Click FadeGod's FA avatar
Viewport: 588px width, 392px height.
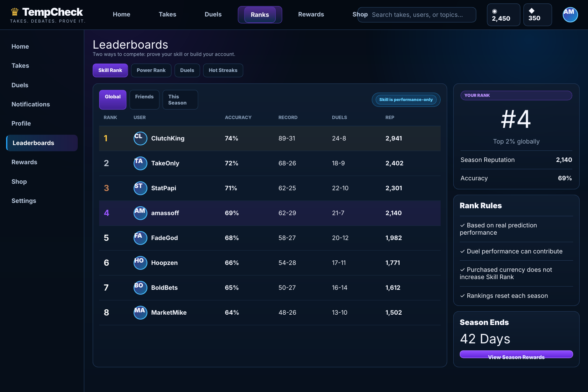coord(140,238)
